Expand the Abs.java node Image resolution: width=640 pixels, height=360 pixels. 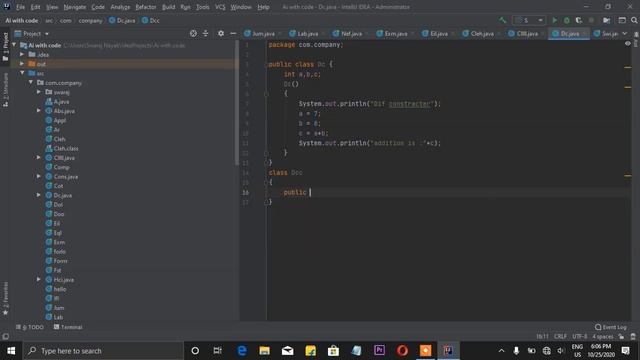point(39,111)
